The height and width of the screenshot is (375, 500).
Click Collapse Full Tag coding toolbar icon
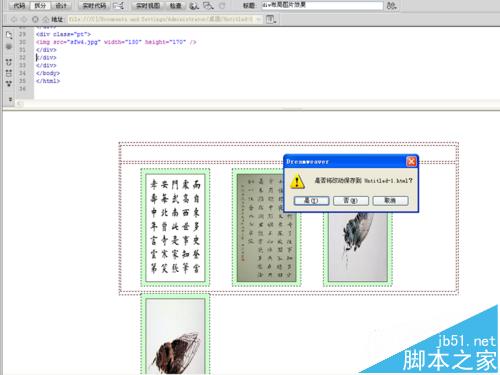coord(9,62)
